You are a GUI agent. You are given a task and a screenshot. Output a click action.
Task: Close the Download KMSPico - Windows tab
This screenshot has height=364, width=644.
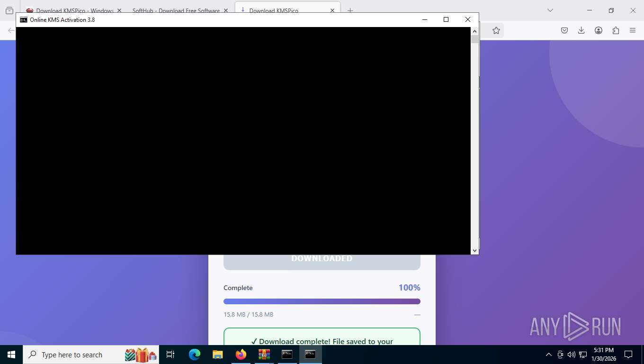[x=119, y=10]
